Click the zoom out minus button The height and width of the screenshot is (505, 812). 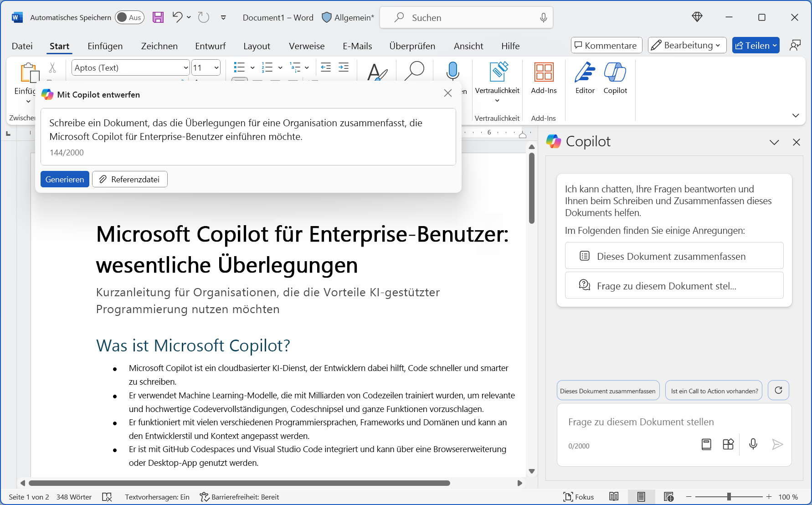(689, 497)
